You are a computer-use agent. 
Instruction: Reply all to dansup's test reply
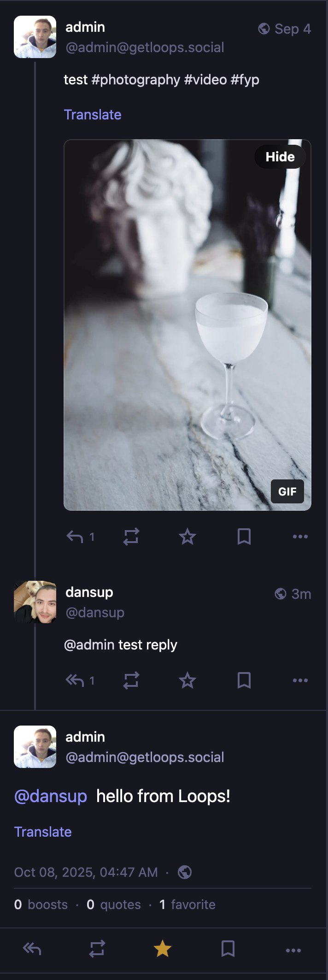click(x=75, y=680)
